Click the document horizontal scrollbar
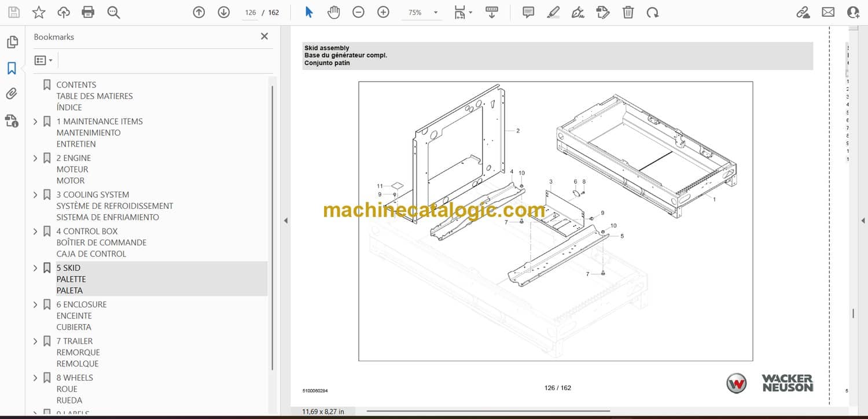Viewport: 868px width, 419px height. click(x=489, y=411)
